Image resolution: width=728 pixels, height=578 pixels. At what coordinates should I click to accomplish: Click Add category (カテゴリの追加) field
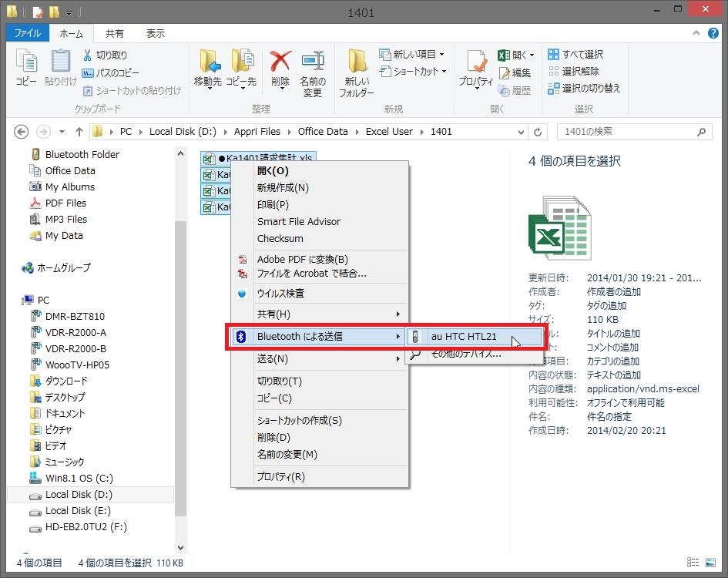point(613,361)
